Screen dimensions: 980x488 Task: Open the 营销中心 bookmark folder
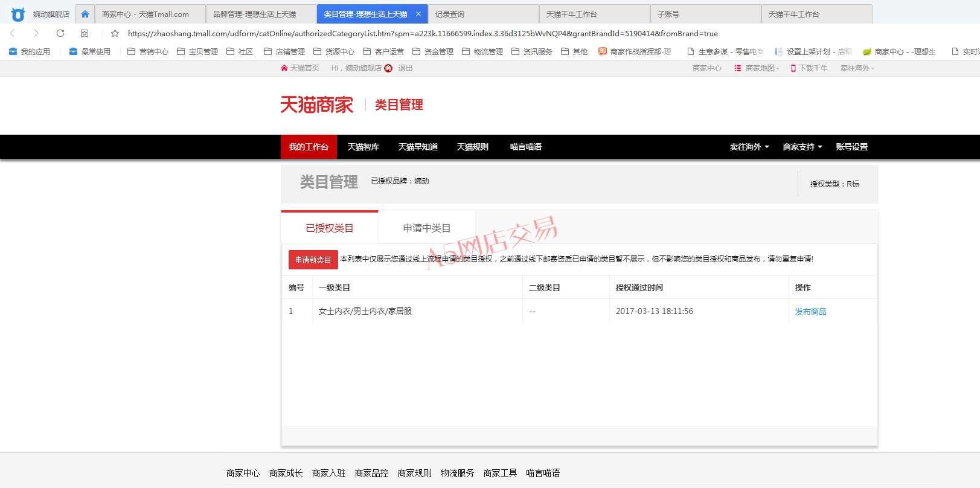(148, 51)
